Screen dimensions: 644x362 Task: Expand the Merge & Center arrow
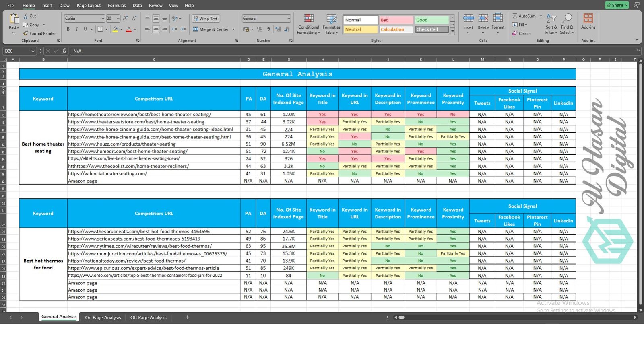coord(233,29)
